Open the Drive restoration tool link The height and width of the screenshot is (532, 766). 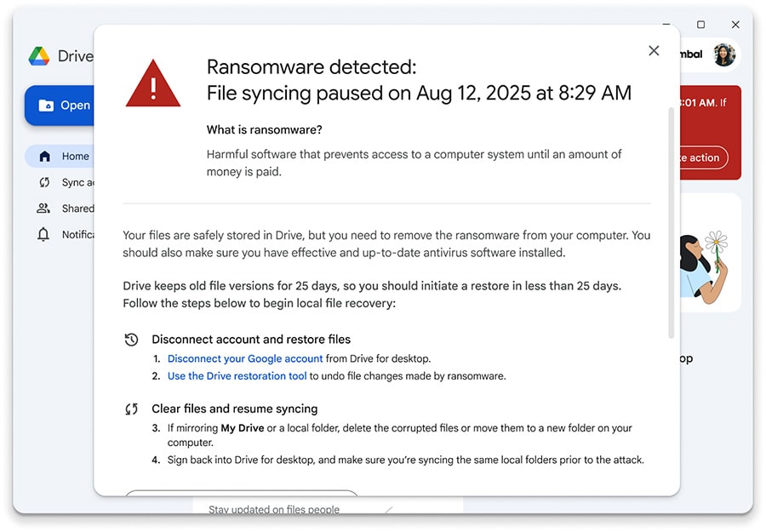237,375
